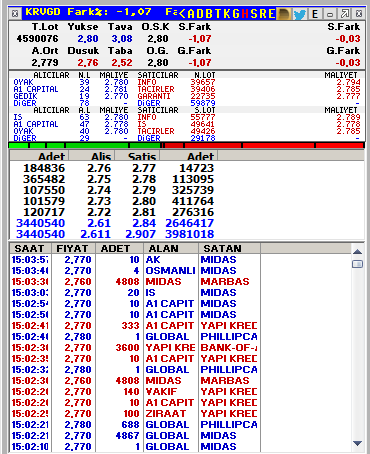Click maliyet value 2.794
This screenshot has width=370, height=454.
pos(349,82)
